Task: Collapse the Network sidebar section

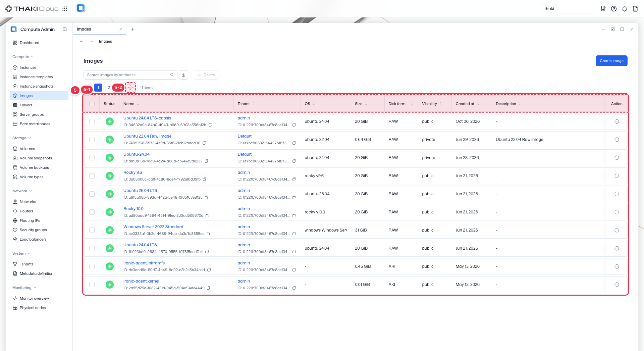Action: pyautogui.click(x=22, y=191)
